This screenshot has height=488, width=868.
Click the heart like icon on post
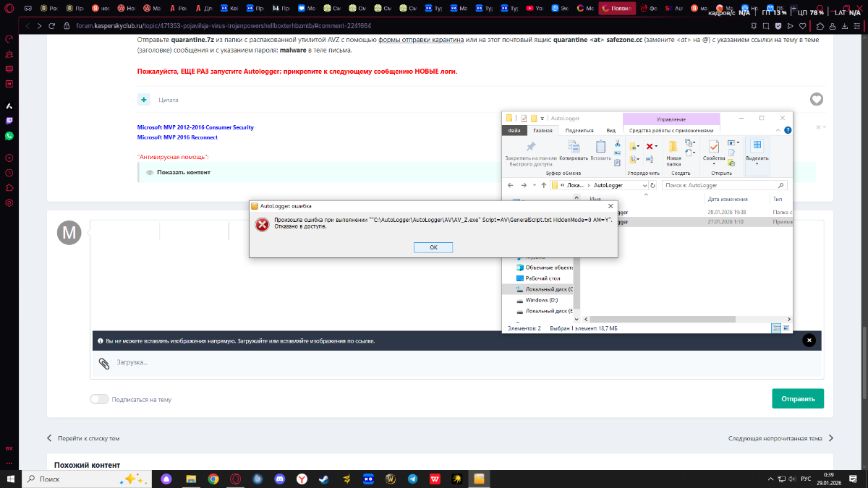point(816,99)
